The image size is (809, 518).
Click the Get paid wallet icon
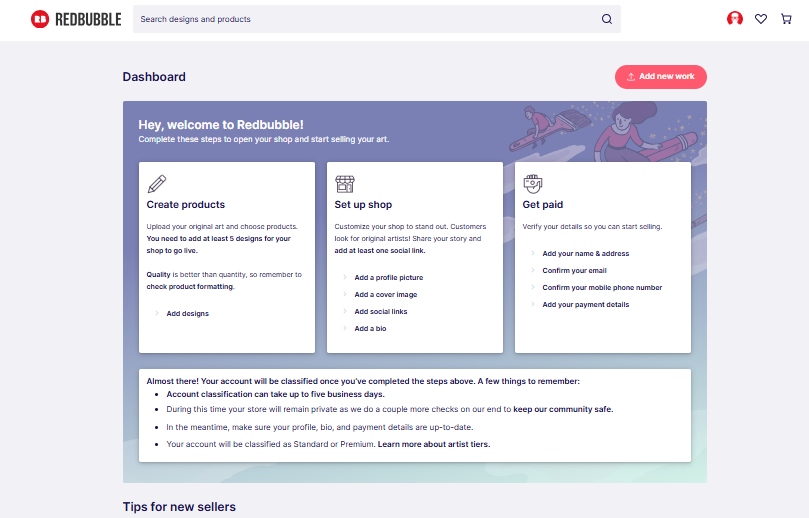[533, 184]
